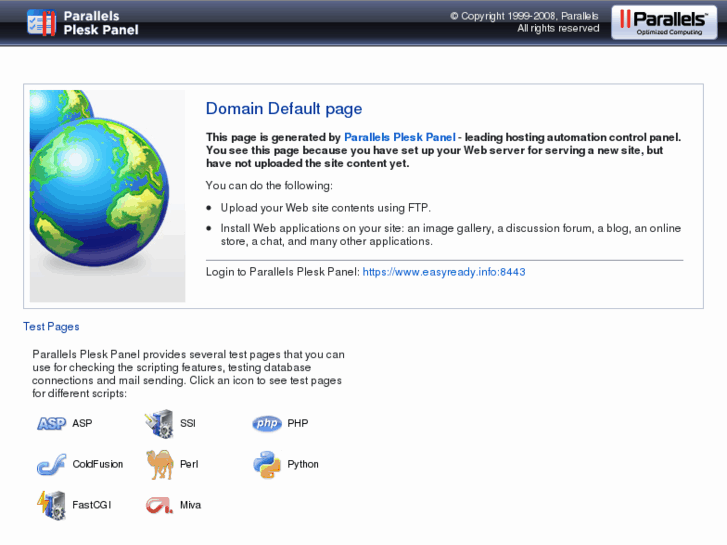Click the Perl text label
Image resolution: width=727 pixels, height=545 pixels.
click(x=189, y=464)
